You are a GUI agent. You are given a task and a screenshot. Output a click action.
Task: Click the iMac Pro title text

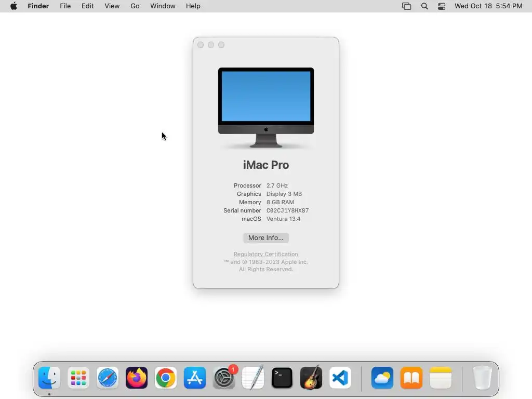(x=266, y=165)
